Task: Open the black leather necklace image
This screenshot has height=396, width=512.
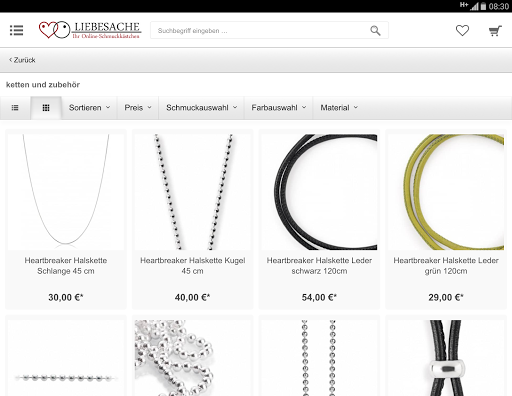Action: click(x=319, y=192)
